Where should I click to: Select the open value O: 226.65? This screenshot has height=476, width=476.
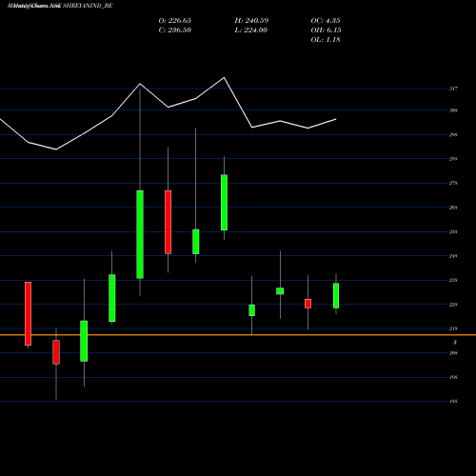(x=175, y=21)
